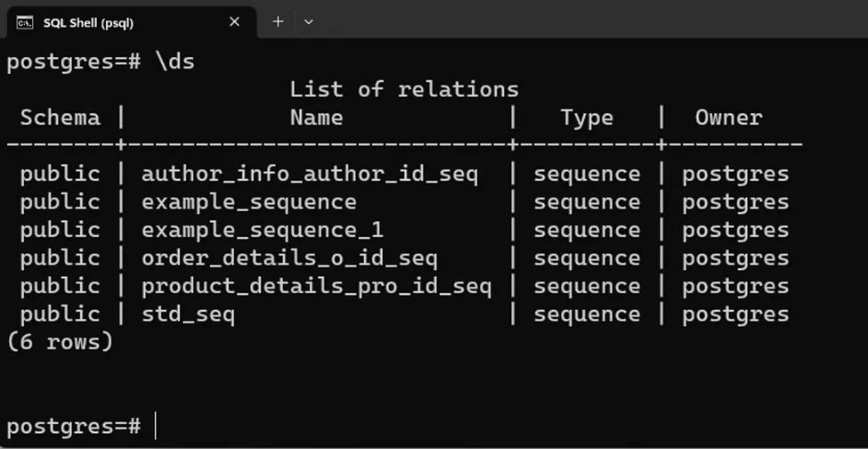Screen dimensions: 868x449
Task: Click the Type column header
Action: 587,118
